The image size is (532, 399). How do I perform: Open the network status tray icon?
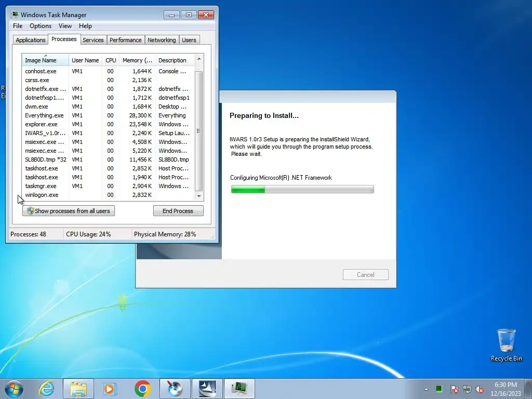pyautogui.click(x=467, y=389)
